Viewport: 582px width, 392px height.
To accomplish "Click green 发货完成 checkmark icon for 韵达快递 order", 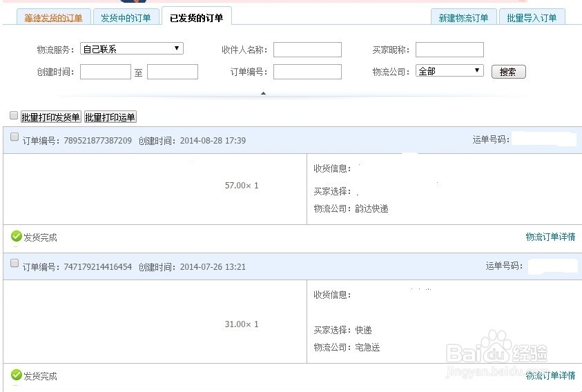I will [x=17, y=236].
